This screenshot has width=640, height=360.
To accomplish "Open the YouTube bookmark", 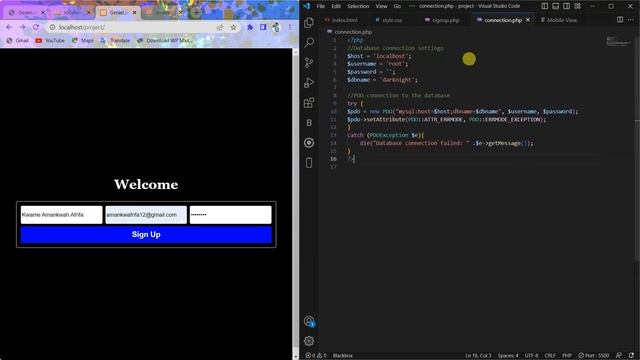I will 50,40.
